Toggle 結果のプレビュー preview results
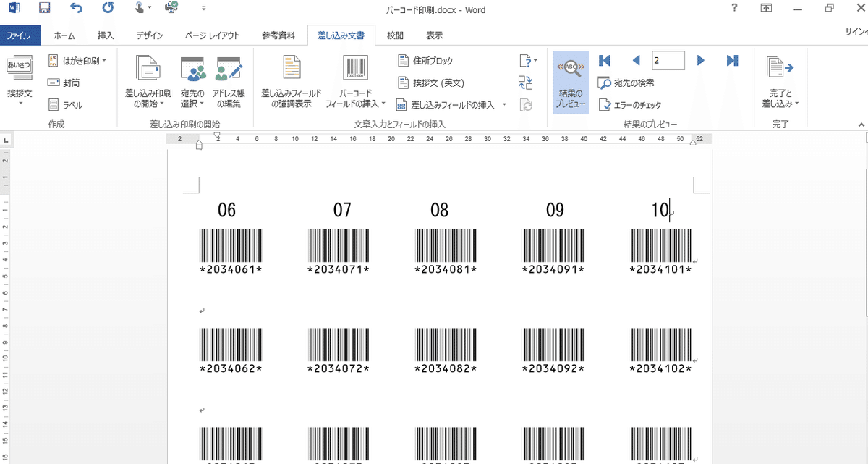The image size is (868, 464). click(x=571, y=82)
